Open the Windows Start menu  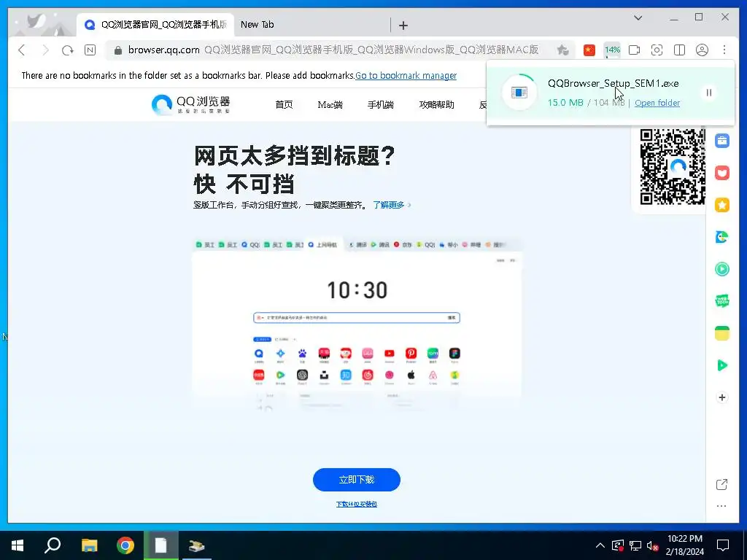[18, 545]
